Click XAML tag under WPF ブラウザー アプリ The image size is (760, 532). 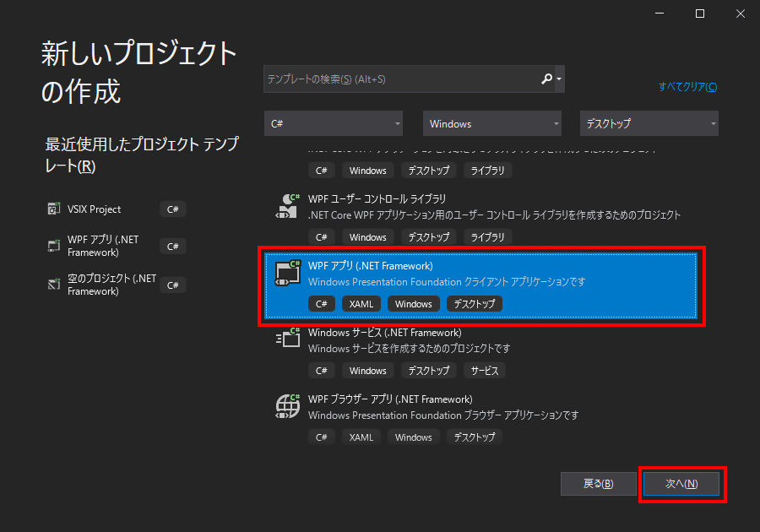[x=361, y=437]
